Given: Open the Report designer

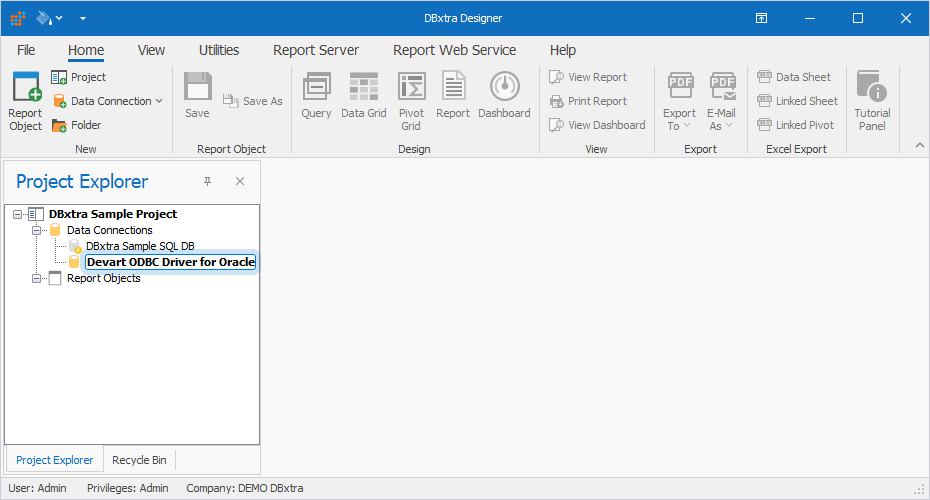Looking at the screenshot, I should pyautogui.click(x=453, y=95).
